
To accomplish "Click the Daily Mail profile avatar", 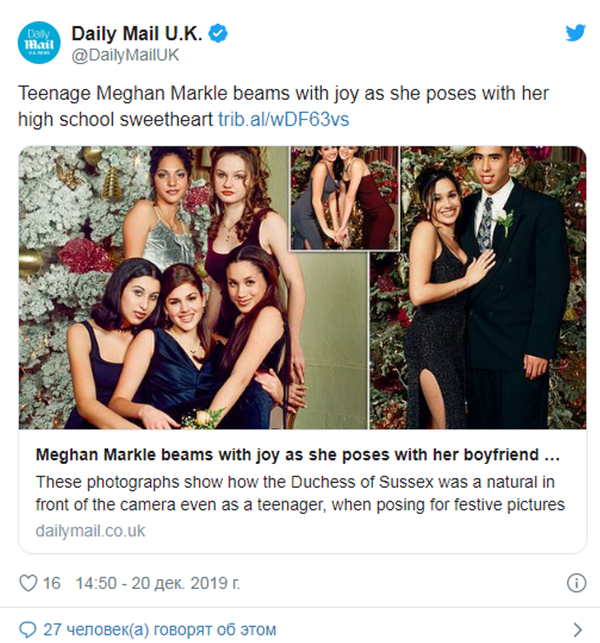I will click(38, 43).
